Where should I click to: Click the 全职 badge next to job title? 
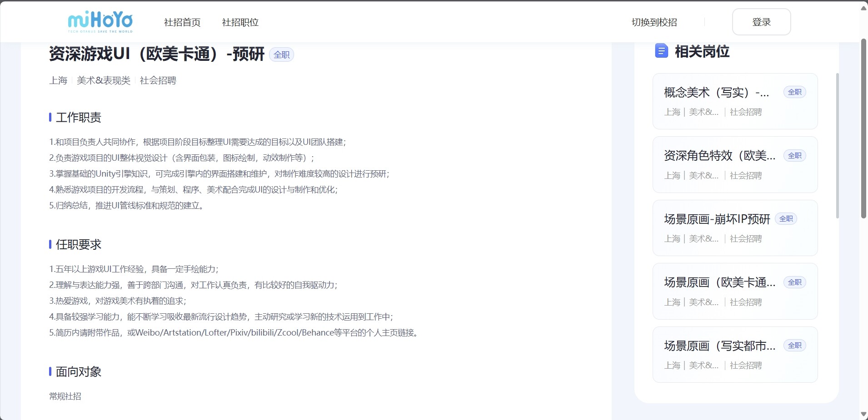pos(281,55)
